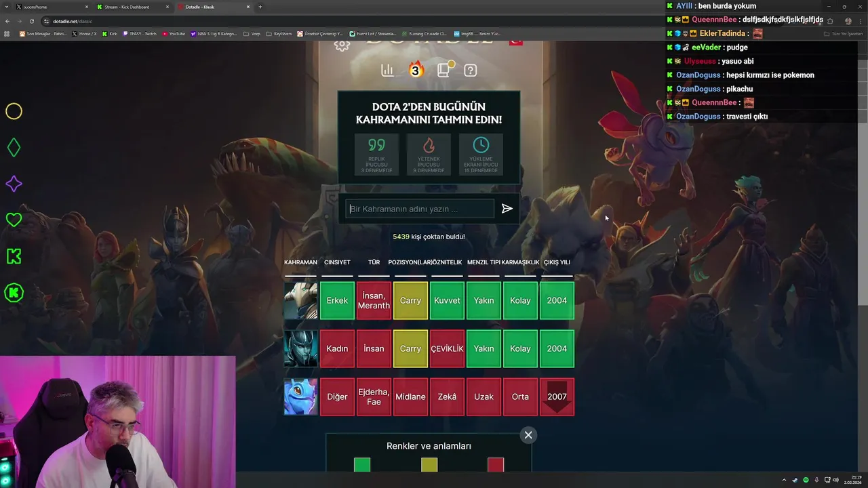
Task: Click the Steam icon in system tray
Action: point(795,480)
